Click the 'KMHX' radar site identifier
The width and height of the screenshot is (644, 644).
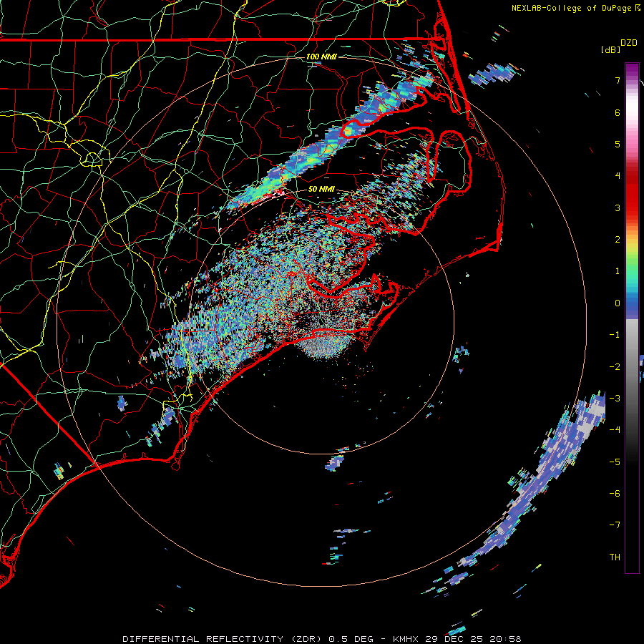coord(406,639)
